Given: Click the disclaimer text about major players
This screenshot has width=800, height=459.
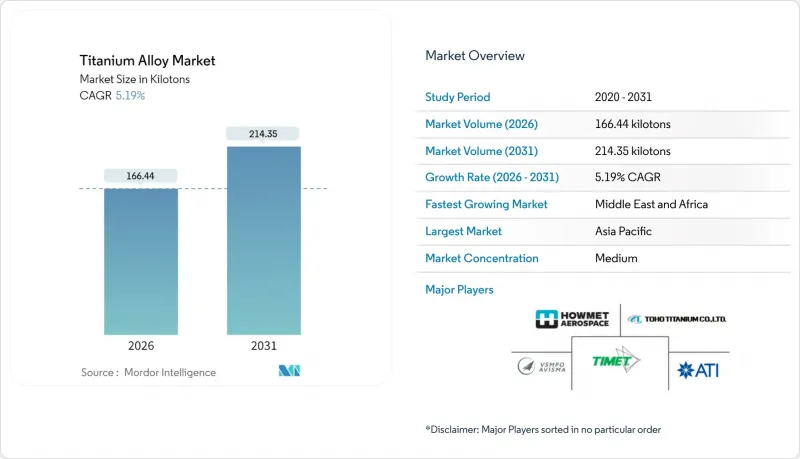Looking at the screenshot, I should tap(543, 428).
